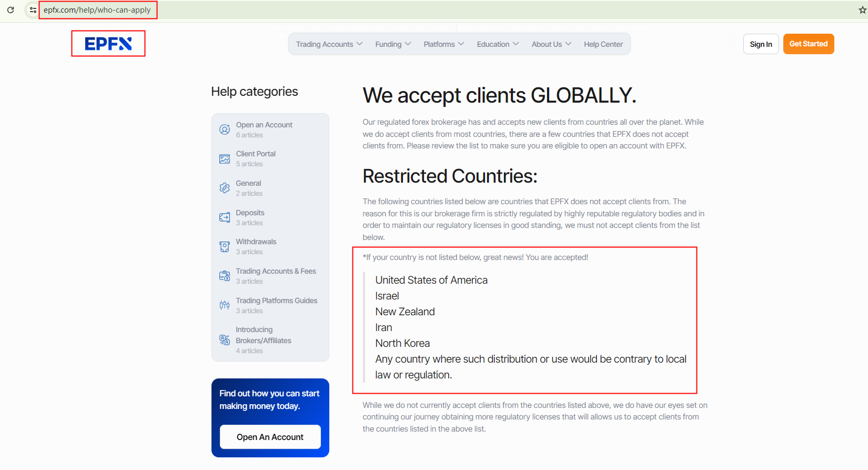Go to Help Center

pyautogui.click(x=603, y=44)
